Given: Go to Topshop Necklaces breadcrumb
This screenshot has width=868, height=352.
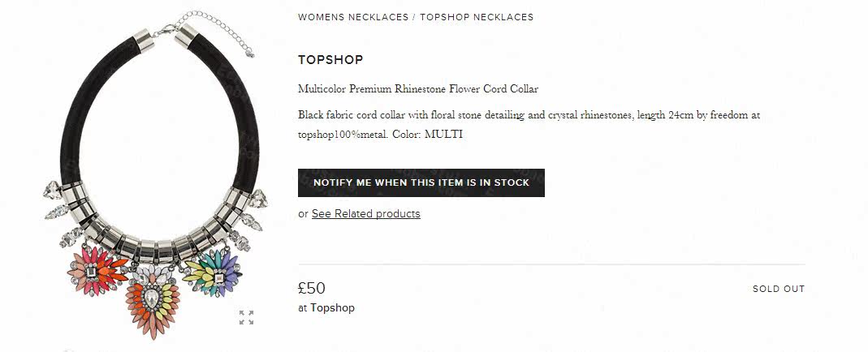Looking at the screenshot, I should point(477,17).
